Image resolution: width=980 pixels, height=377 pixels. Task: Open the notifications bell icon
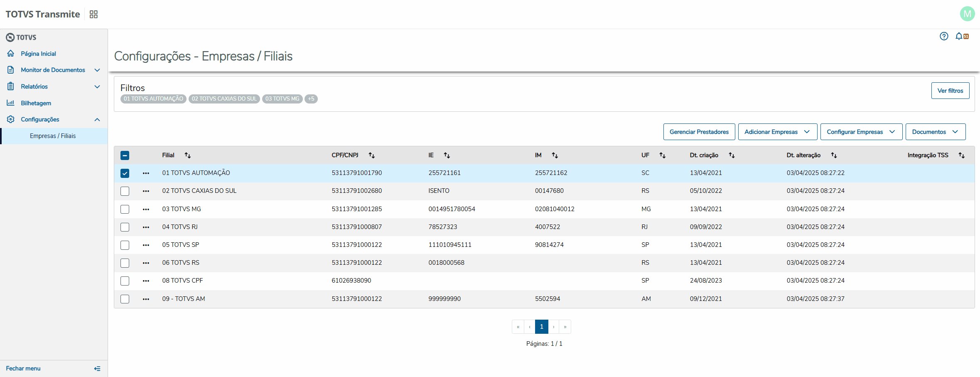coord(959,36)
